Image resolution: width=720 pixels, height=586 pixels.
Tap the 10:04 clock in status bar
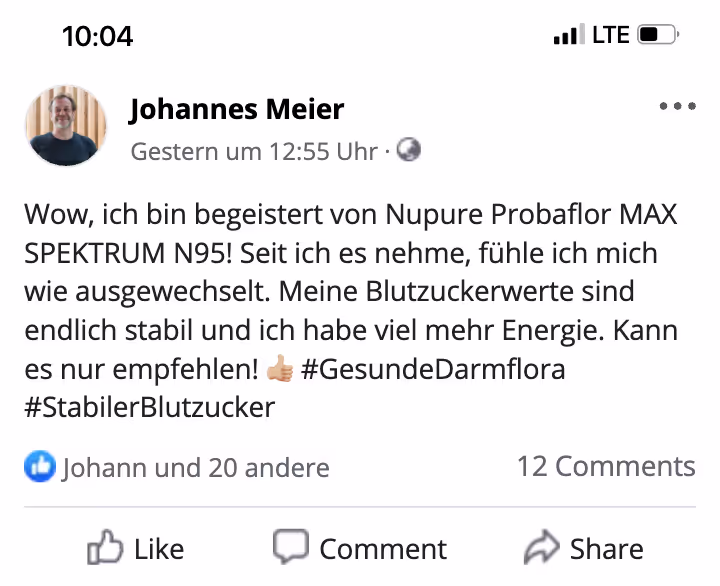pos(97,36)
